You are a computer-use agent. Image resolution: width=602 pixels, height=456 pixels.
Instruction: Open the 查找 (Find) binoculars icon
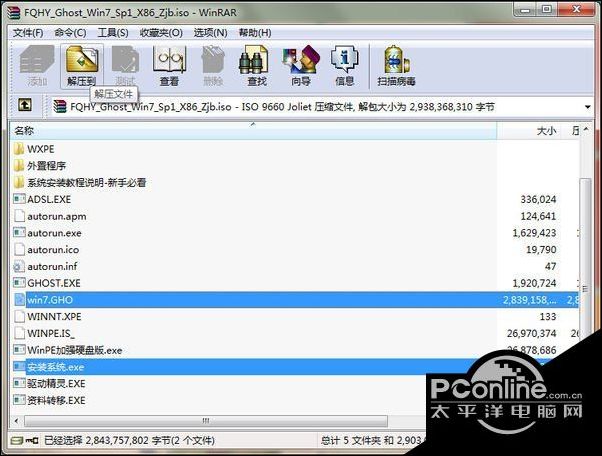256,65
